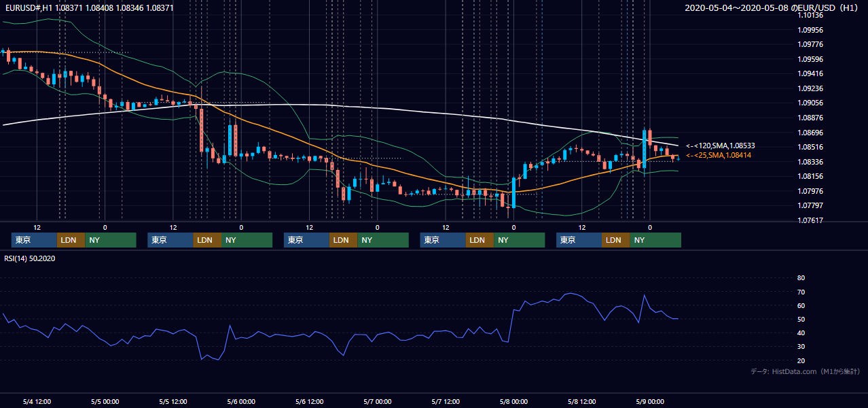This screenshot has height=408, width=868.
Task: Click 東京 session box above 5/4 12:00
Action: click(x=34, y=240)
